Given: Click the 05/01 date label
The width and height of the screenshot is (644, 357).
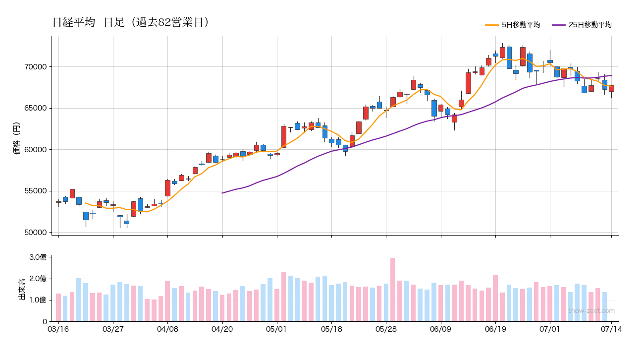Looking at the screenshot, I should pyautogui.click(x=277, y=329).
